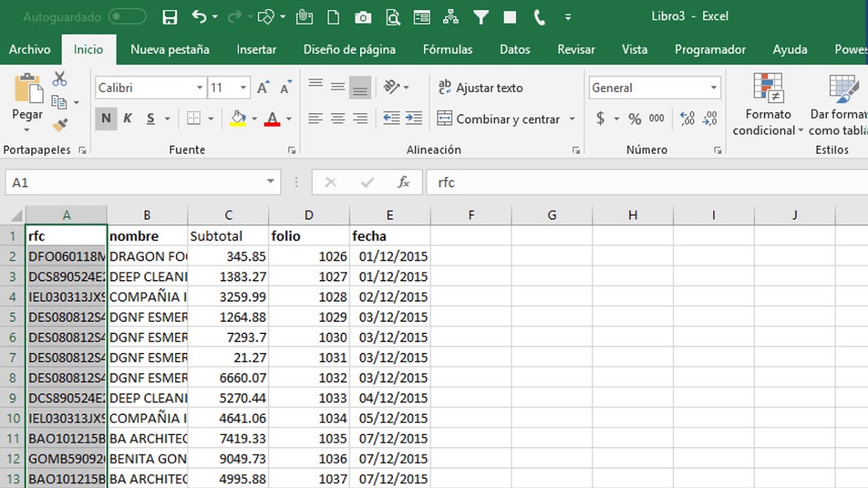Toggle italic K formatting

pyautogui.click(x=127, y=119)
